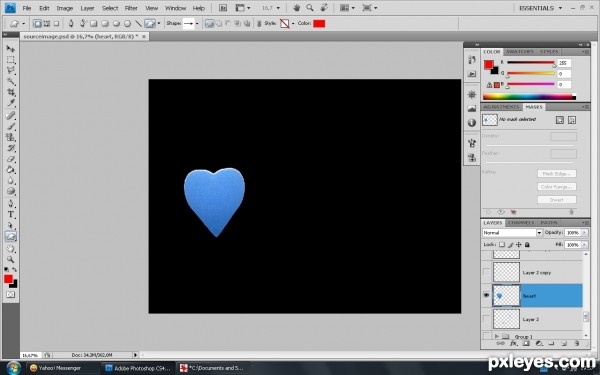The height and width of the screenshot is (375, 600).
Task: Select the Path Selection tool
Action: click(x=11, y=225)
